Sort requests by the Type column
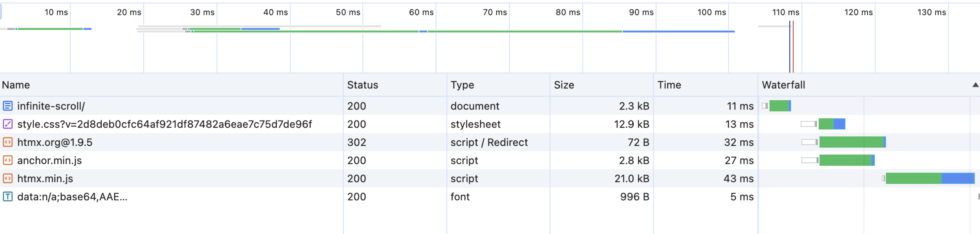This screenshot has width=980, height=234. click(498, 85)
